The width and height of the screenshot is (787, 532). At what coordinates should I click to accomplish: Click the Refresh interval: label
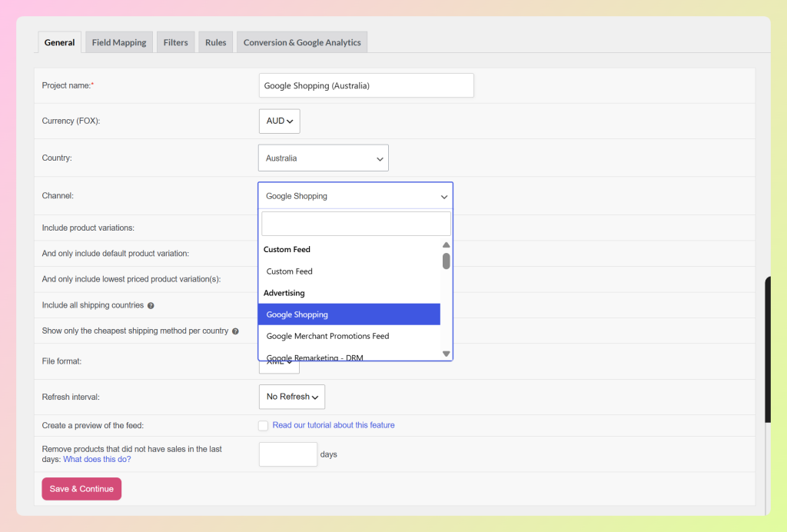[71, 397]
